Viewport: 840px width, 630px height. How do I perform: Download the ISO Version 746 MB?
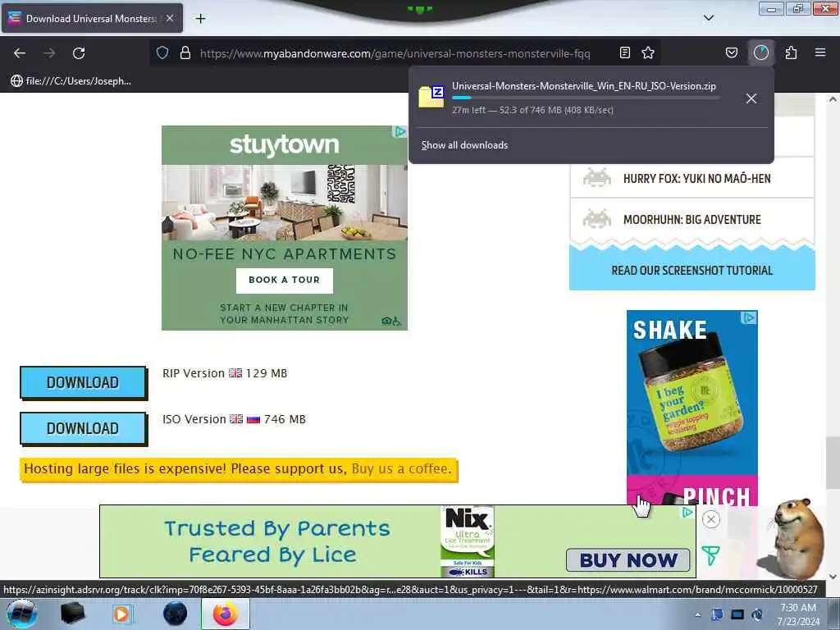click(x=83, y=428)
